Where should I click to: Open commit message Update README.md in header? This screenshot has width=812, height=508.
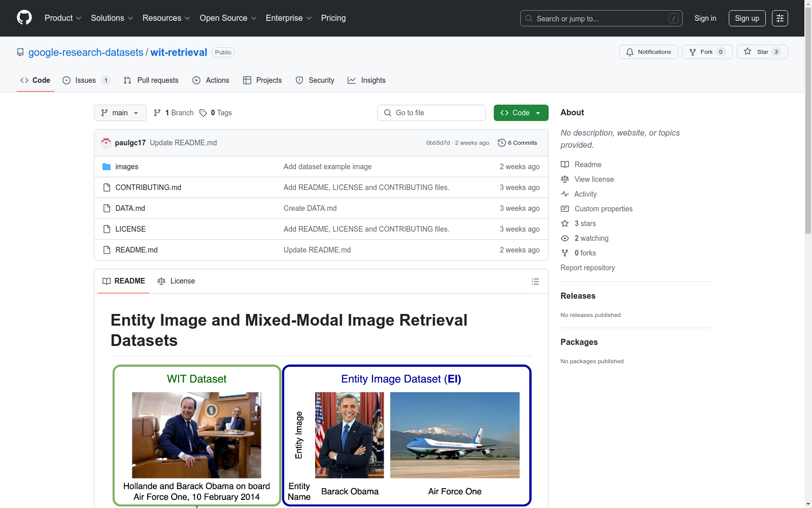[x=183, y=143]
